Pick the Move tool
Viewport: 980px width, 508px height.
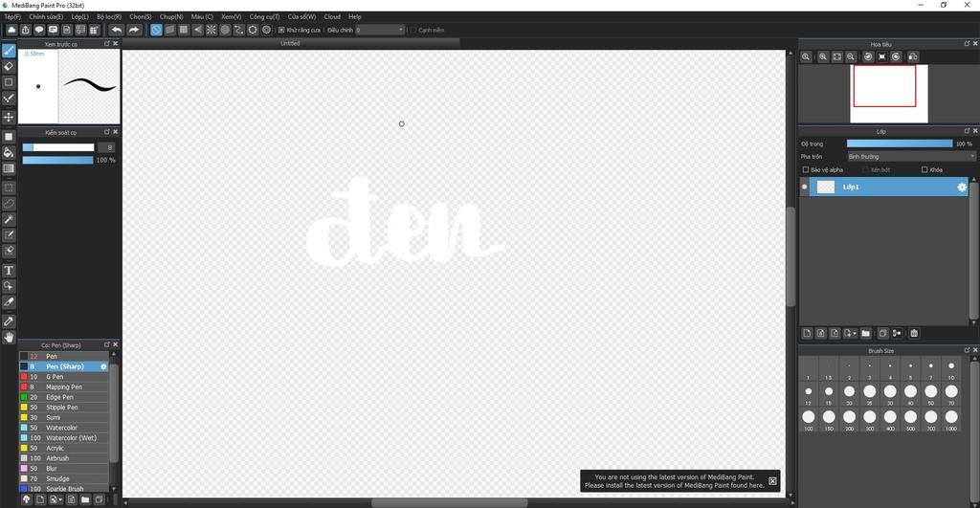click(x=9, y=117)
